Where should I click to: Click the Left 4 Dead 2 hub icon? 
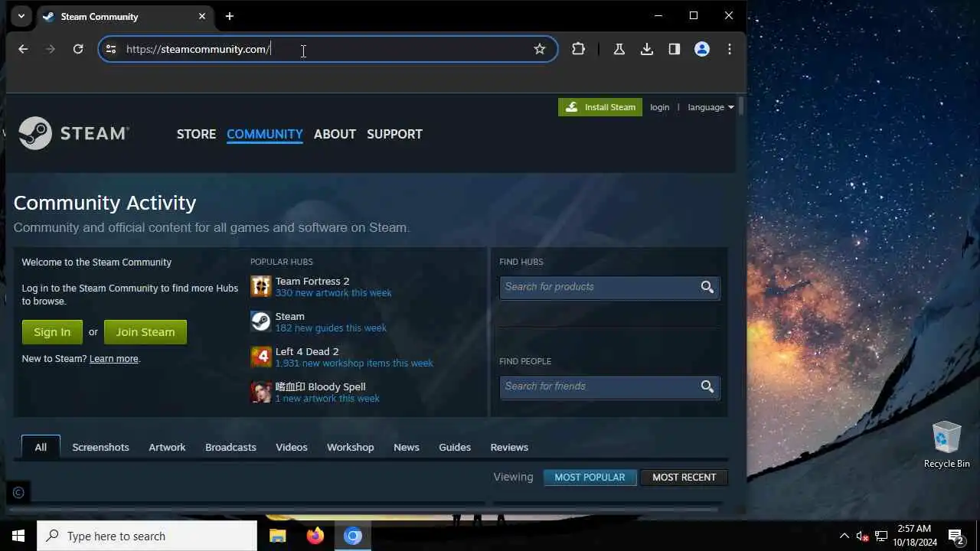pos(261,357)
